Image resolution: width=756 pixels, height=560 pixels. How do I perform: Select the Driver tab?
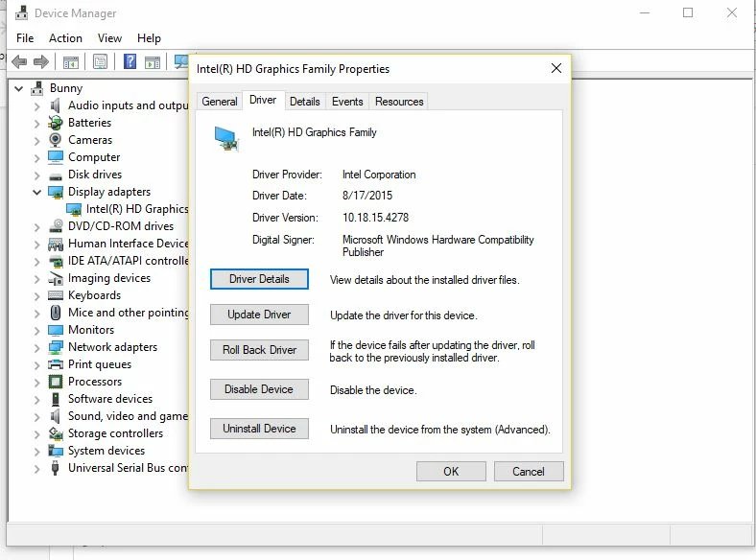pos(263,101)
